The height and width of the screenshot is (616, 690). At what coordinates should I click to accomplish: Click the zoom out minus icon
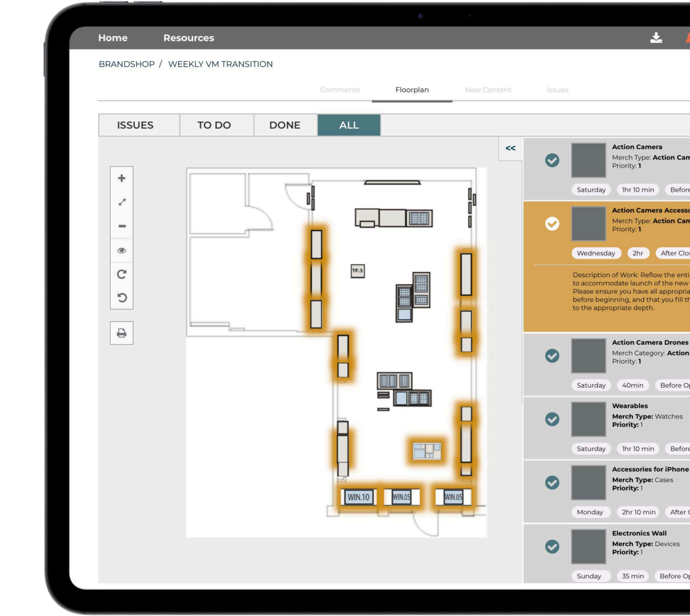pyautogui.click(x=122, y=227)
